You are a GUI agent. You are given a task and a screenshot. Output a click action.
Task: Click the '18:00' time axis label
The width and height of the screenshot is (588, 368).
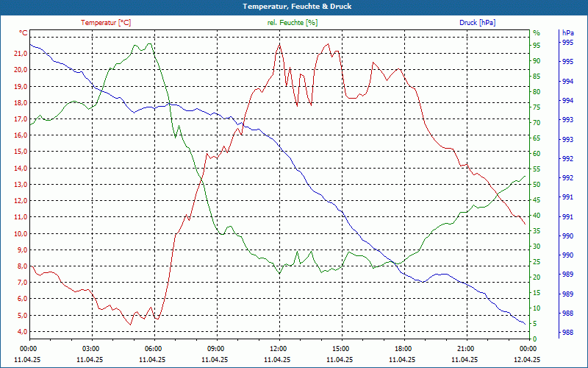click(x=404, y=348)
